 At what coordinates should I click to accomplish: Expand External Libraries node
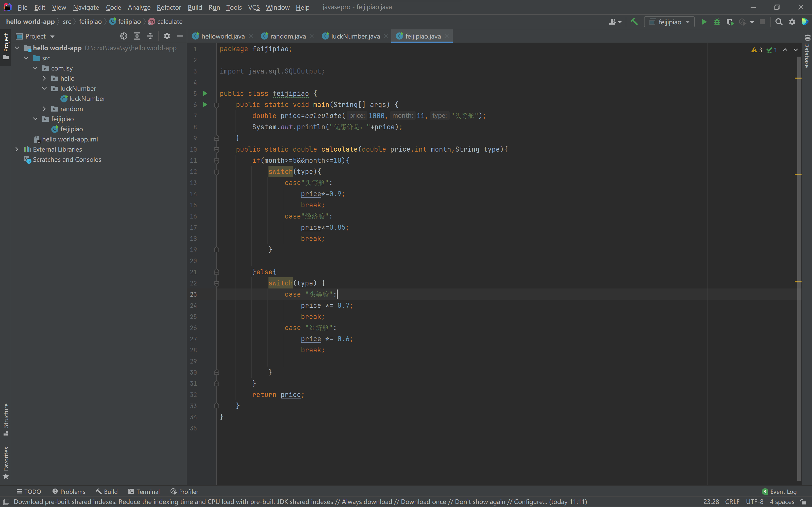17,149
